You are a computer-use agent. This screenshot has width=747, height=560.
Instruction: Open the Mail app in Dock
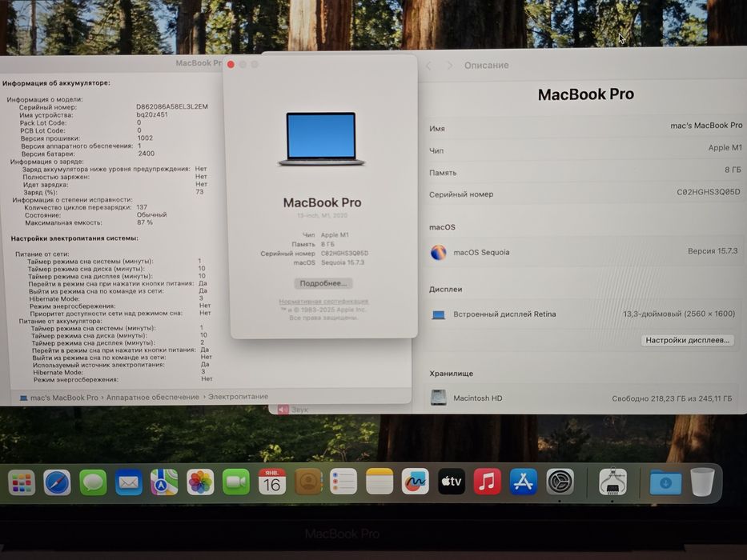(129, 482)
